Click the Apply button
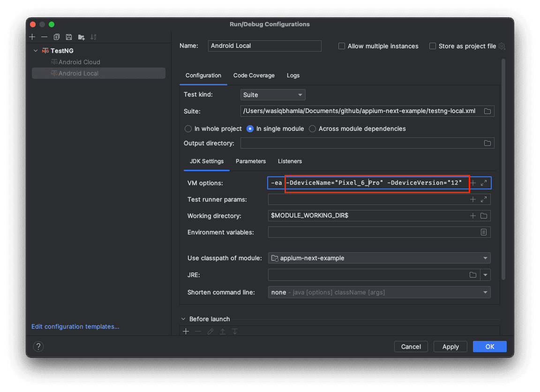 [x=450, y=347]
